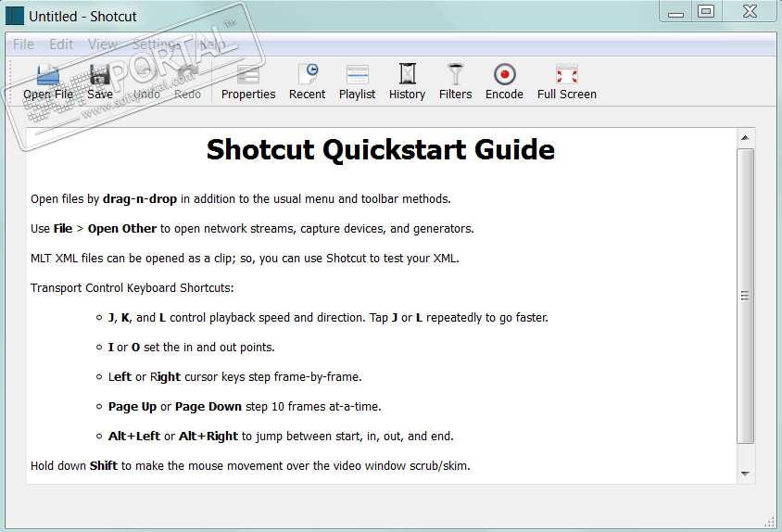Open the View menu
Image resolution: width=782 pixels, height=532 pixels.
(103, 44)
